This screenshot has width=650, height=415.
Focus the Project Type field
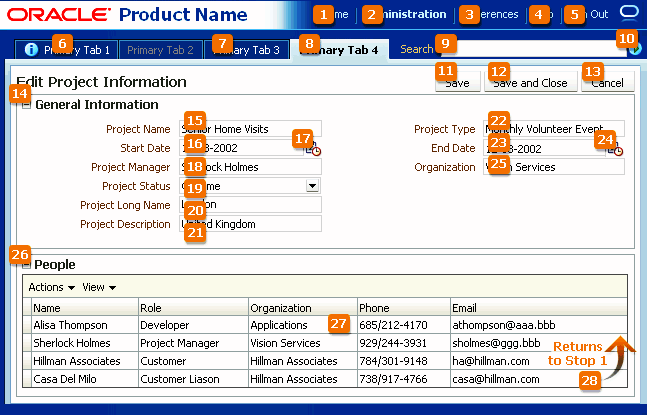point(554,129)
